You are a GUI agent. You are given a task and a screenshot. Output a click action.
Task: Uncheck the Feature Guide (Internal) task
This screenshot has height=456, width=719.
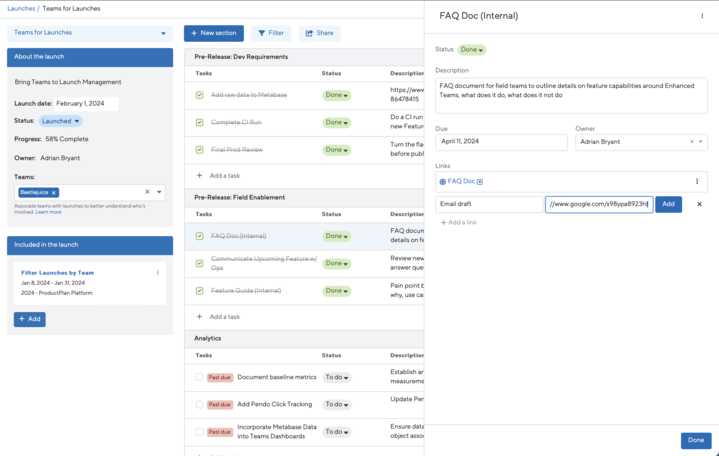200,291
